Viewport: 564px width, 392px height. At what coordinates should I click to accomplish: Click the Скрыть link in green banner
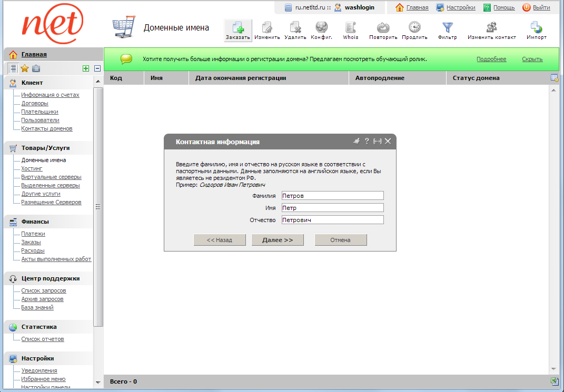tap(532, 59)
